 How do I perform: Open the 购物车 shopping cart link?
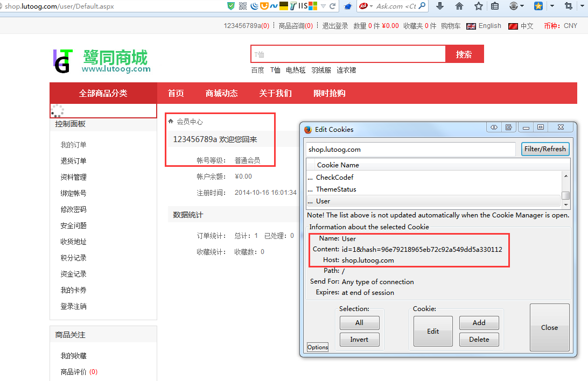click(x=450, y=26)
